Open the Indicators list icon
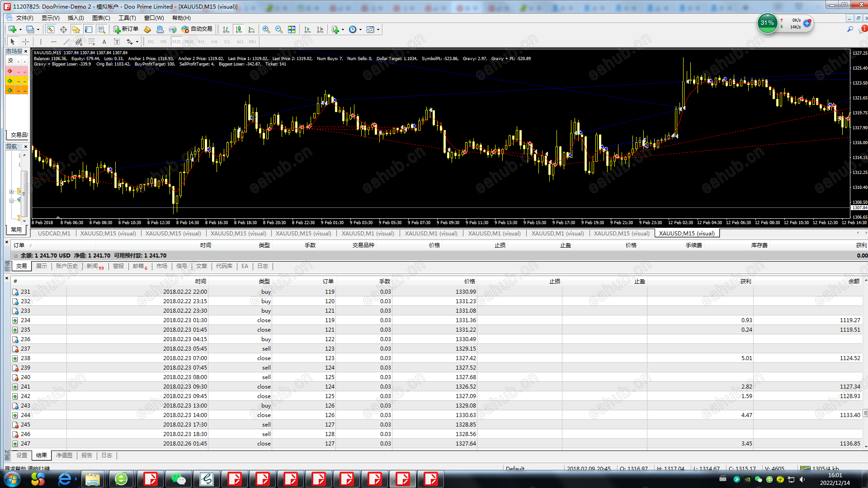This screenshot has width=868, height=488. pyautogui.click(x=335, y=29)
